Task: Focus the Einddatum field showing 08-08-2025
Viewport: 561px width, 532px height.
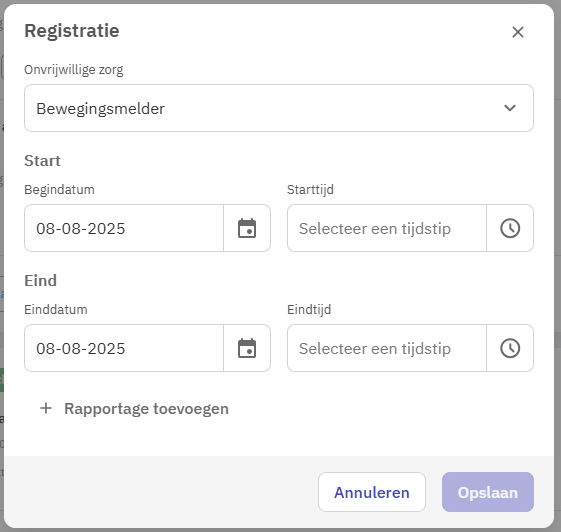Action: (x=124, y=348)
